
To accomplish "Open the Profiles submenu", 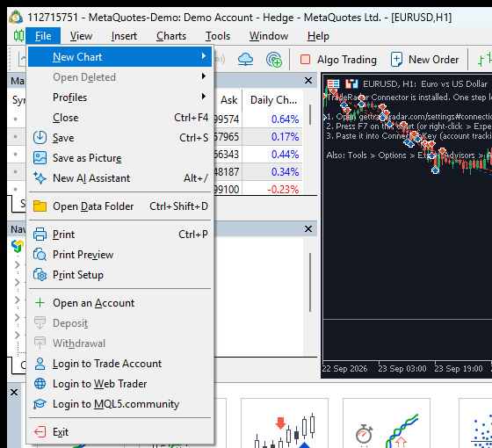I will 119,98.
